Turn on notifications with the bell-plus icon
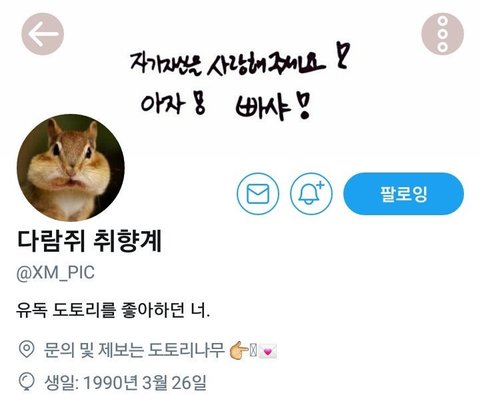 [x=311, y=193]
